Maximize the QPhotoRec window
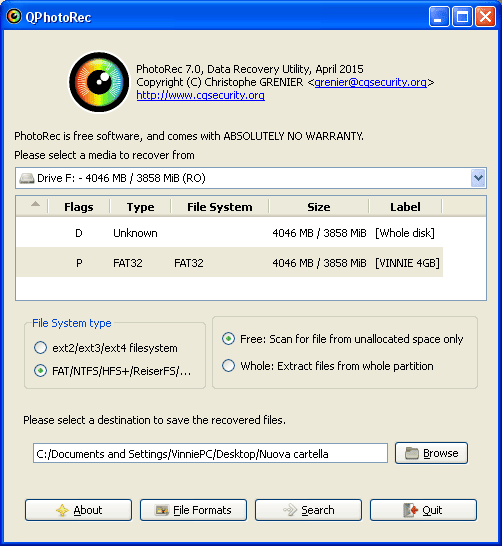Viewport: 502px width, 546px height. 462,17
